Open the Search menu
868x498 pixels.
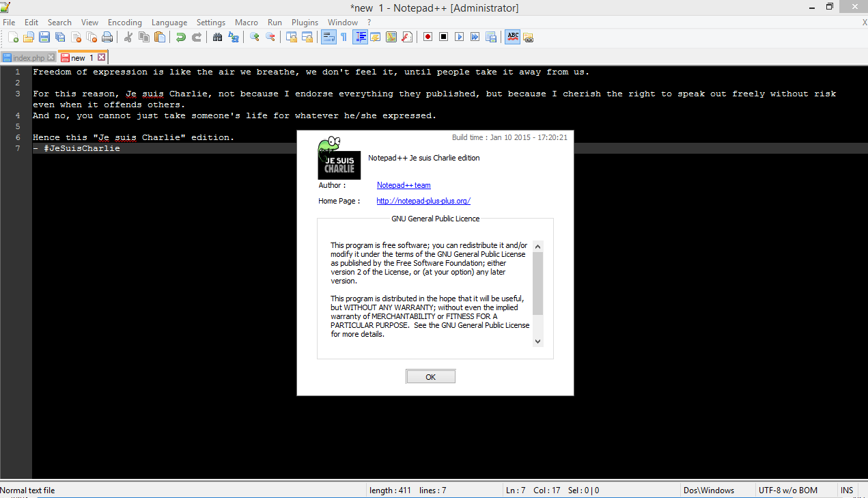(x=59, y=23)
